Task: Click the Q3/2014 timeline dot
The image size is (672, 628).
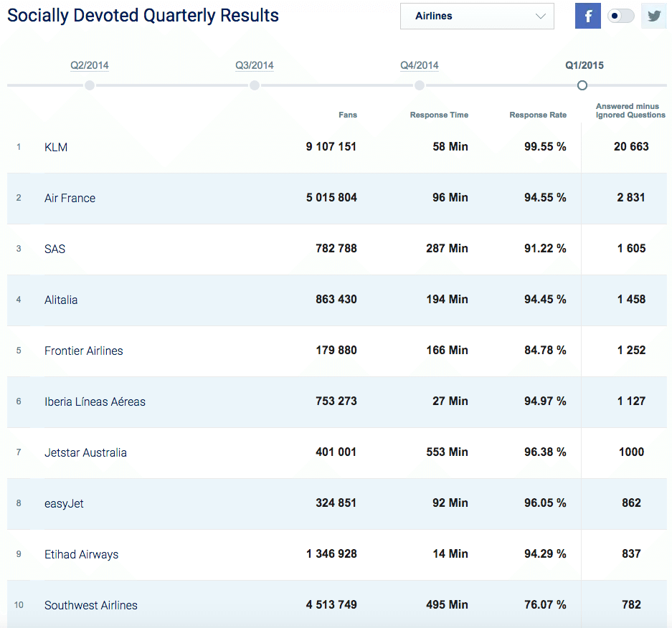Action: click(255, 85)
